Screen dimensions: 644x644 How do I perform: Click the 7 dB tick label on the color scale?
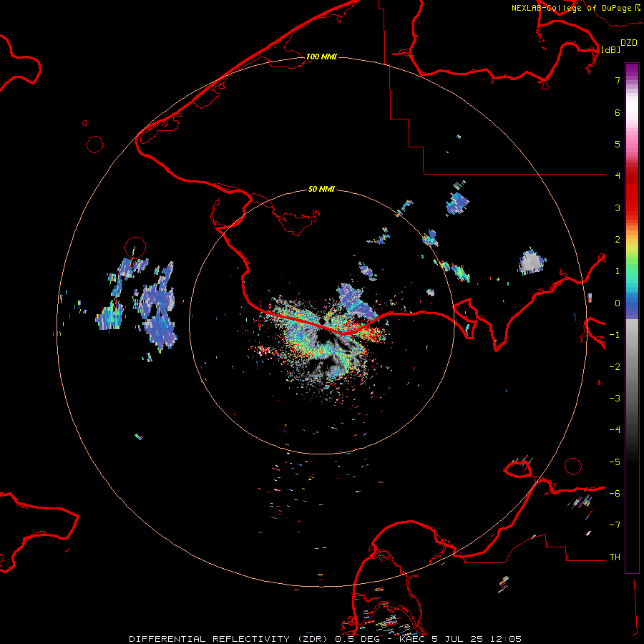pyautogui.click(x=618, y=80)
